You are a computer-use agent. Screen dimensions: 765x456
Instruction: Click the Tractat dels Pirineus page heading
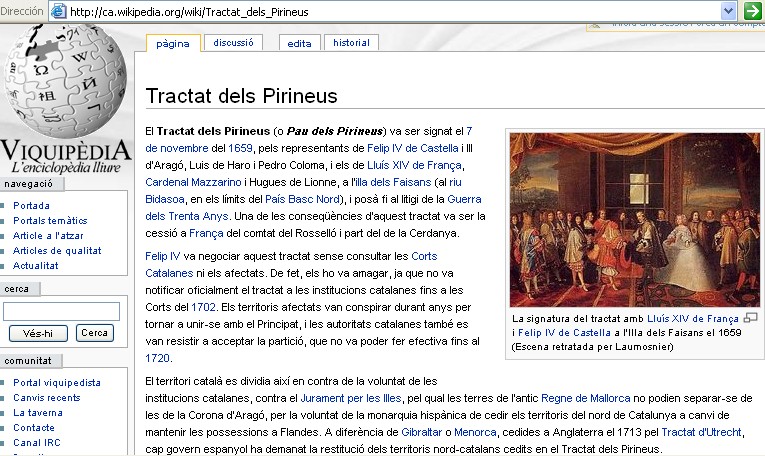[242, 96]
